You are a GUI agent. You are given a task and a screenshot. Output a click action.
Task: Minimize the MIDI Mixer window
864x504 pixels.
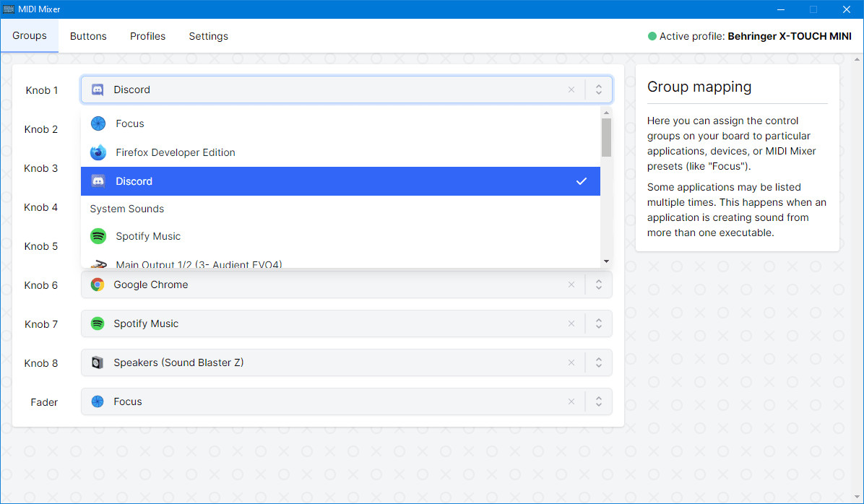click(x=781, y=9)
